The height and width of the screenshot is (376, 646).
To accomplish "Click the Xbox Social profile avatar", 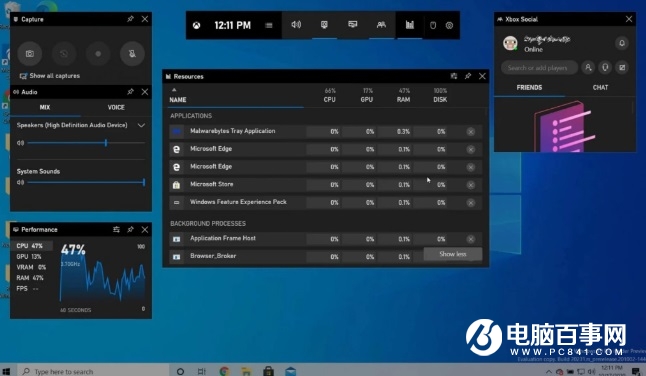I will coord(510,43).
